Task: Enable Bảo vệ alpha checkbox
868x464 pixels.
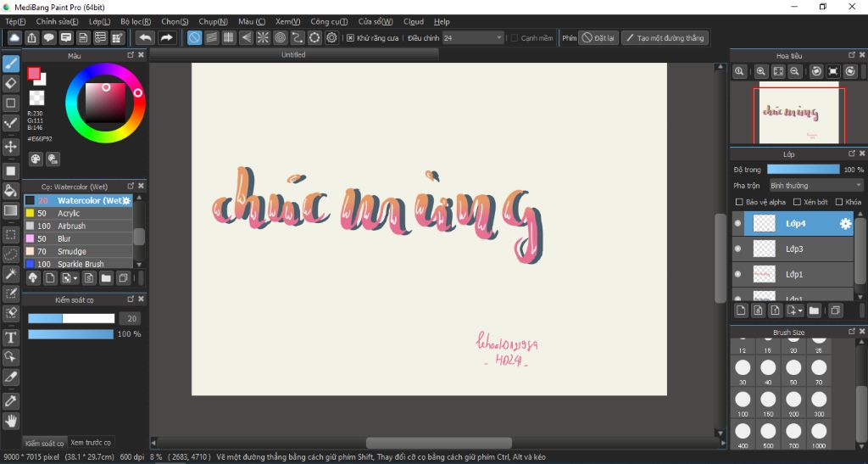Action: (x=739, y=202)
